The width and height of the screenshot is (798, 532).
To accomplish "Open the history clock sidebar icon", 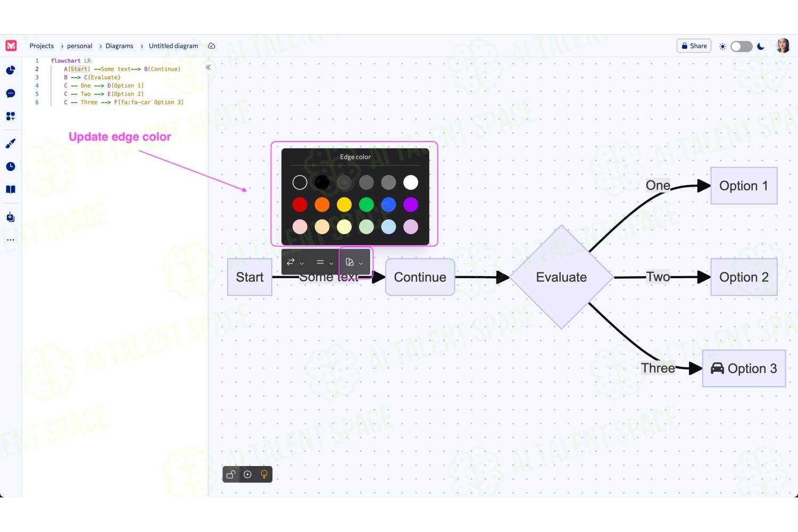I will click(x=11, y=167).
